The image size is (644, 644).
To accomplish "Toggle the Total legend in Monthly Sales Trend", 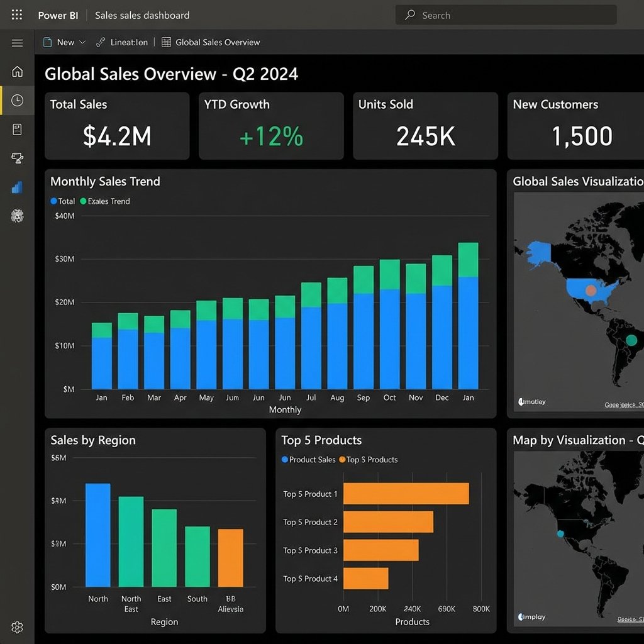I will coord(63,201).
